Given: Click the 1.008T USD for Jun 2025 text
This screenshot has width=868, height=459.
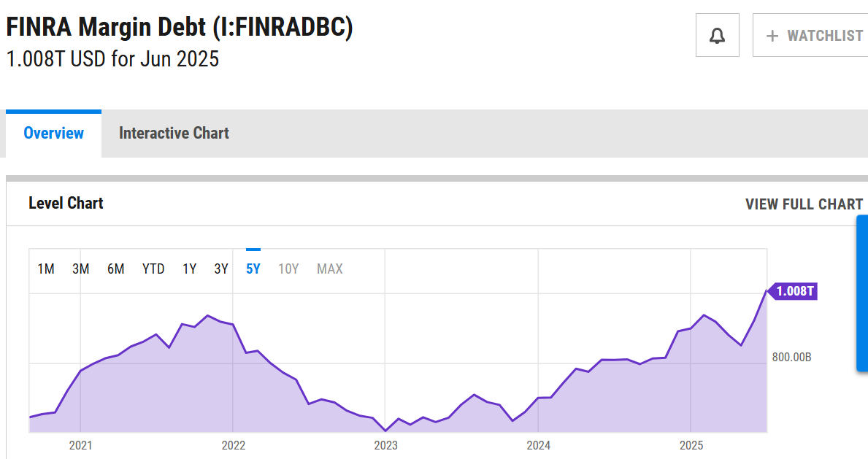Looking at the screenshot, I should point(112,59).
